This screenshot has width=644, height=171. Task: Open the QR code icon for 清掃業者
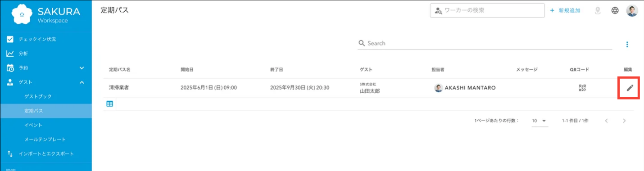coord(582,88)
